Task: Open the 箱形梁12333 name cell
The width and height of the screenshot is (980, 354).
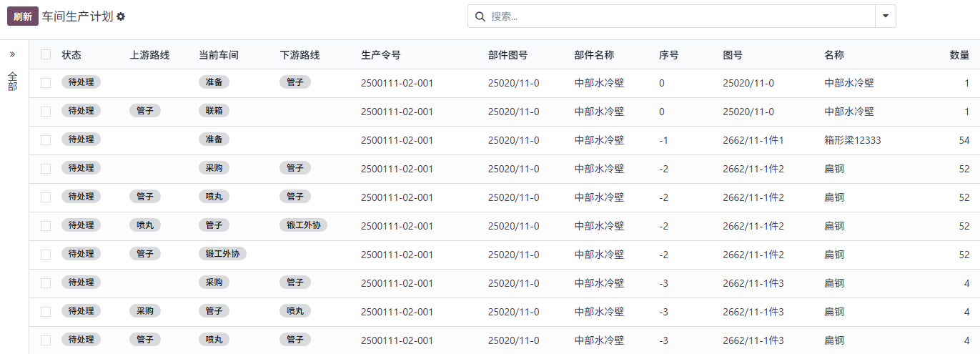Action: (852, 140)
